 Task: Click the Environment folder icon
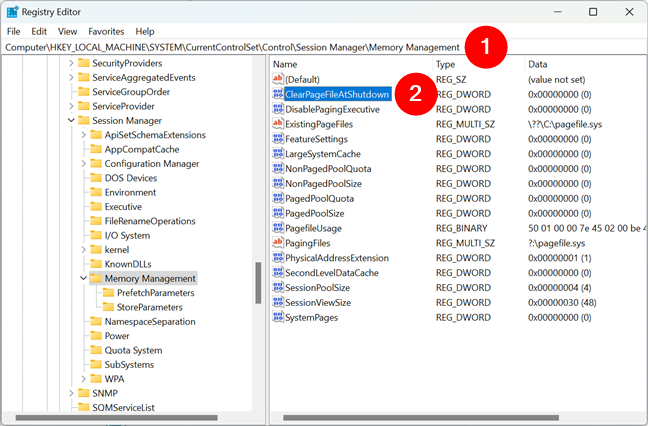pos(96,192)
